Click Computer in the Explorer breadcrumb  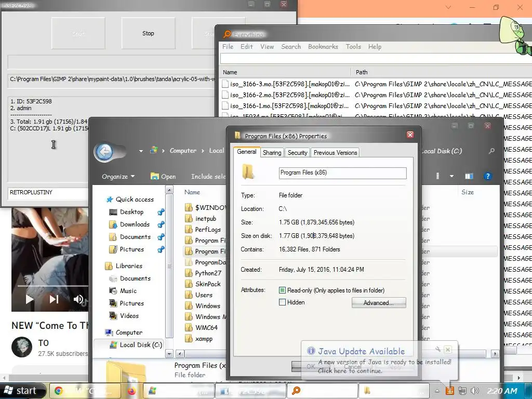(x=183, y=151)
